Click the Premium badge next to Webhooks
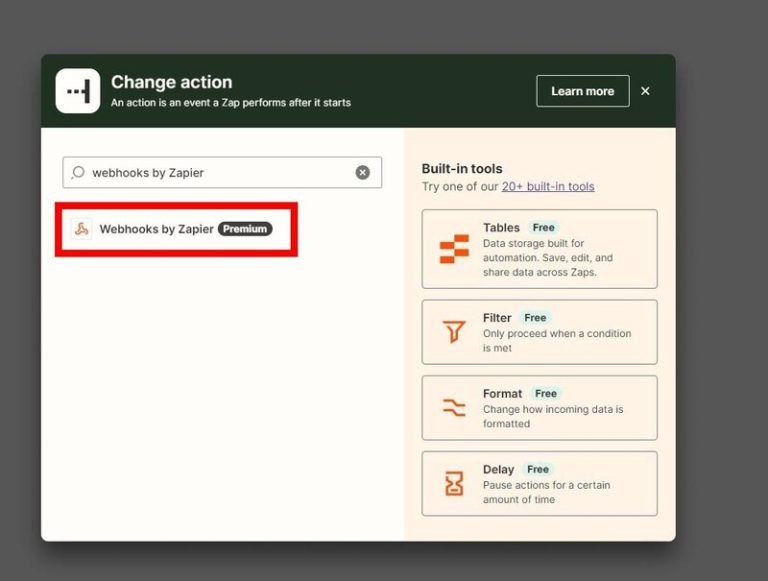Image resolution: width=768 pixels, height=581 pixels. click(245, 229)
